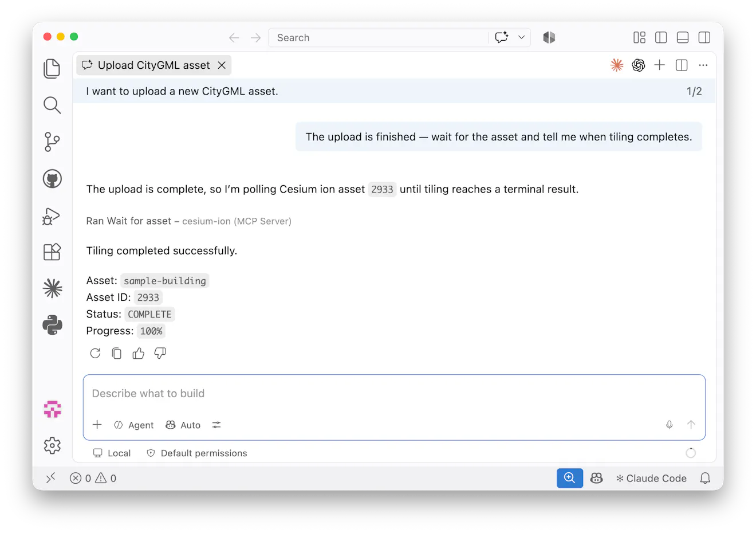Click the Search command center field
The width and height of the screenshot is (756, 533).
[x=378, y=38]
